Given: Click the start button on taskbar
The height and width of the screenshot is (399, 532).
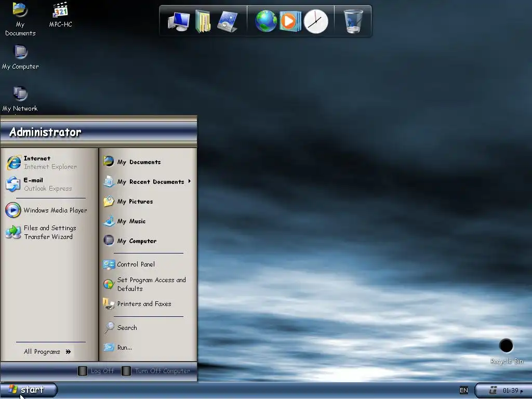Looking at the screenshot, I should point(29,390).
